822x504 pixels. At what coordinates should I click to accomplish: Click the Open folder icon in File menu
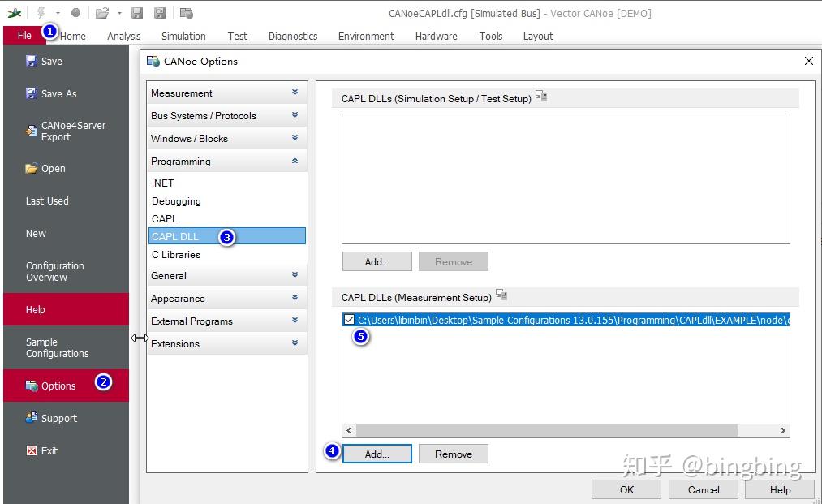[x=32, y=168]
